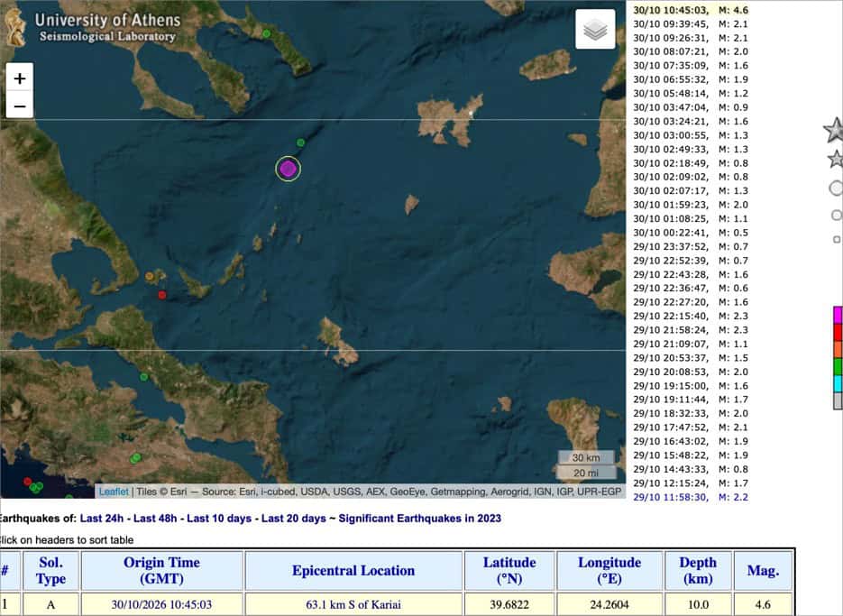Show earthquakes of the Last 48h
Screen dimensions: 843x616
click(155, 519)
